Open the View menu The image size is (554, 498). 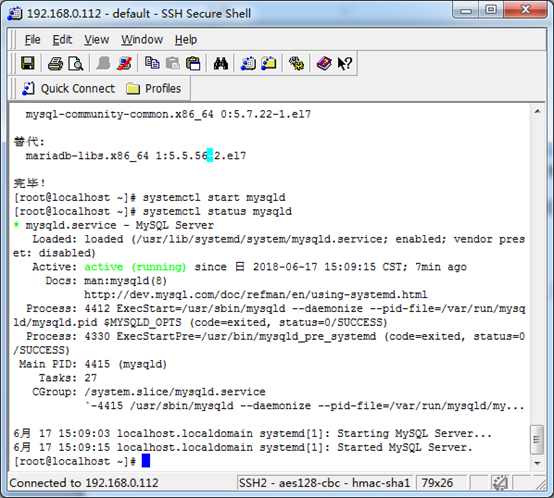tap(96, 40)
